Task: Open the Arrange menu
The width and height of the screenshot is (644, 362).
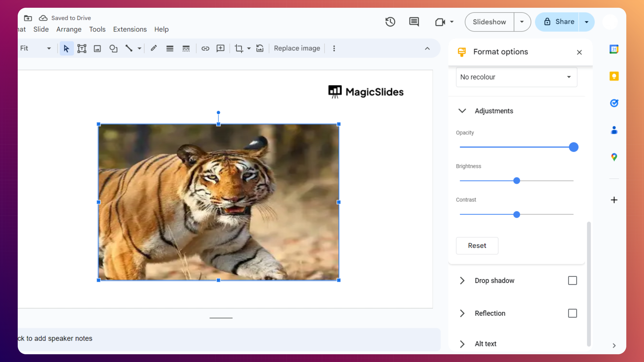Action: [x=69, y=29]
